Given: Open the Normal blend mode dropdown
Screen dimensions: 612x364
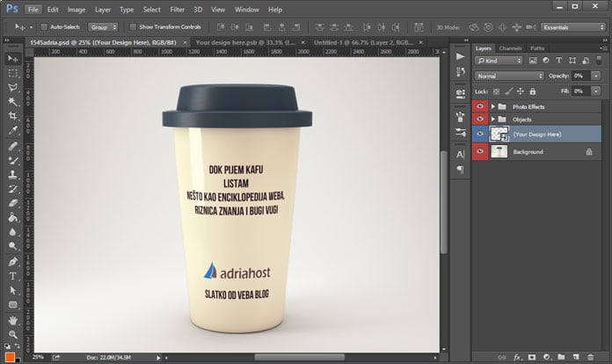Looking at the screenshot, I should [x=509, y=76].
